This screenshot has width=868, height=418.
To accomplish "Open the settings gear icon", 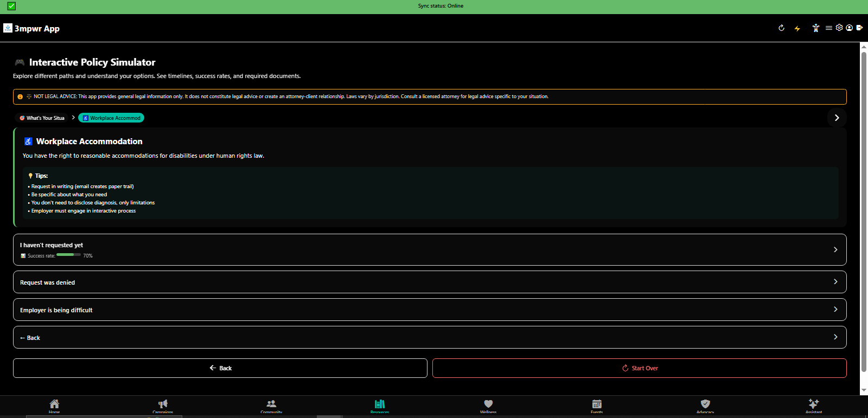I will (839, 28).
